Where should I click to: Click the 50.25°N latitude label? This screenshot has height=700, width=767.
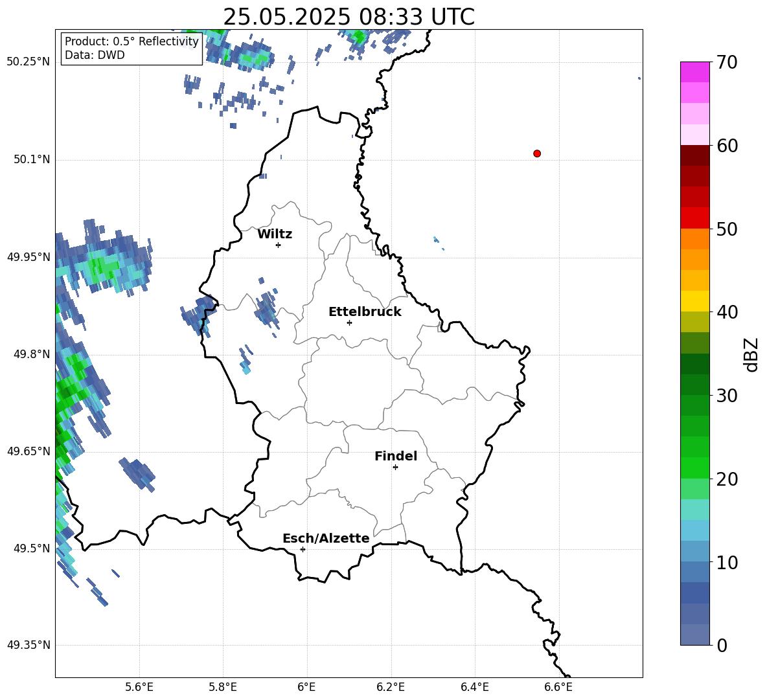[29, 62]
